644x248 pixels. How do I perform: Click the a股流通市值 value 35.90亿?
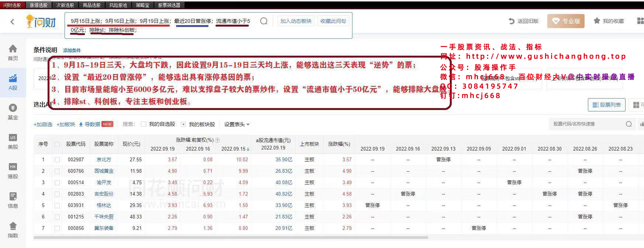point(284,160)
